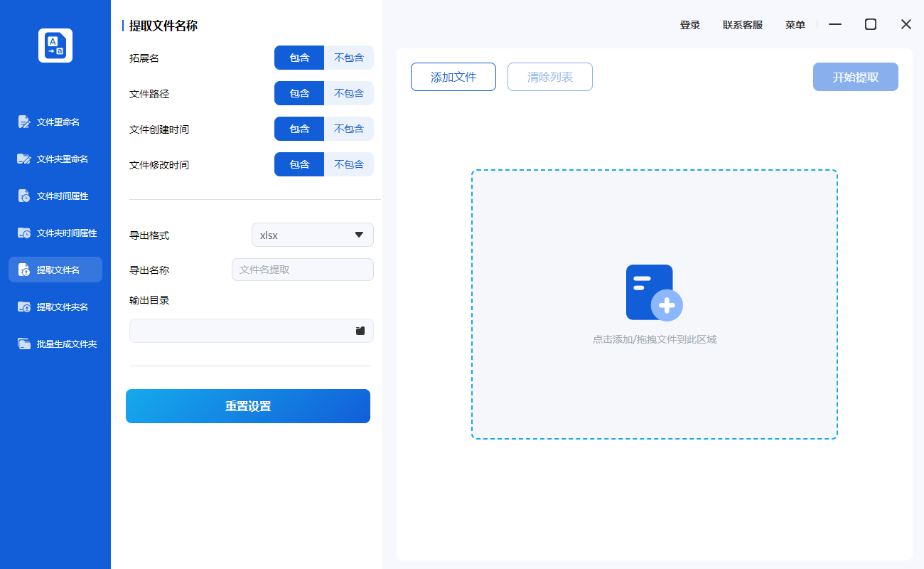Click the folder picker icon beside 输出目录
Viewport: 924px width, 569px height.
[x=360, y=331]
